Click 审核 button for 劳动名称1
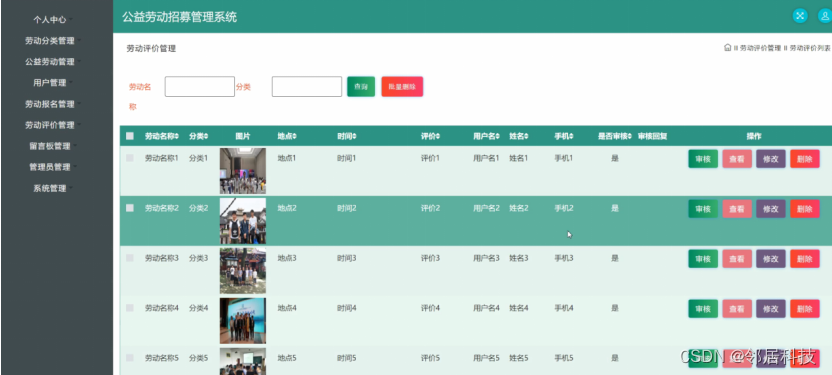 [703, 159]
